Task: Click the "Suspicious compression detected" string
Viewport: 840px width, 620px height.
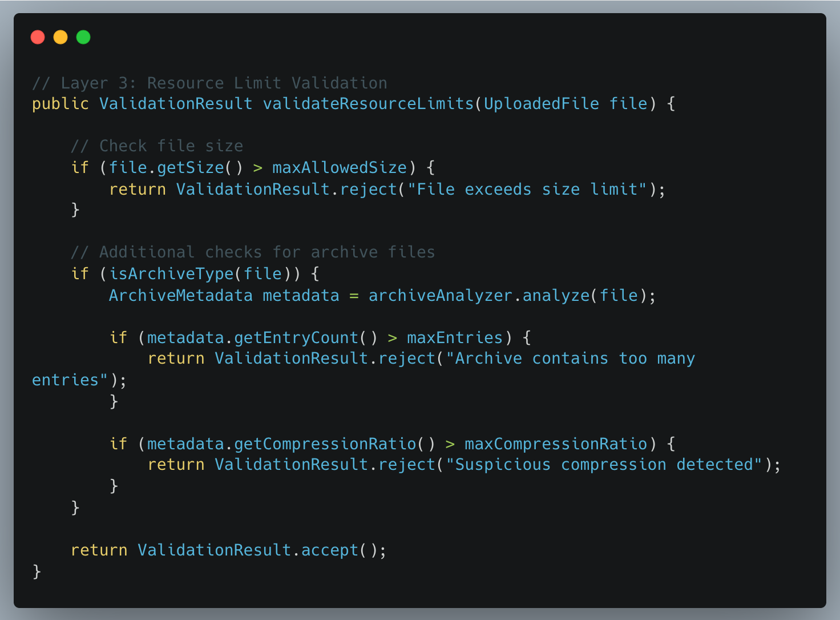Action: click(x=604, y=465)
